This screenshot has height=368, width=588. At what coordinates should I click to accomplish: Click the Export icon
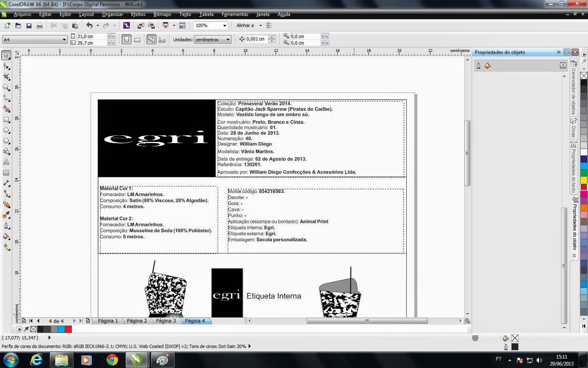(x=151, y=25)
